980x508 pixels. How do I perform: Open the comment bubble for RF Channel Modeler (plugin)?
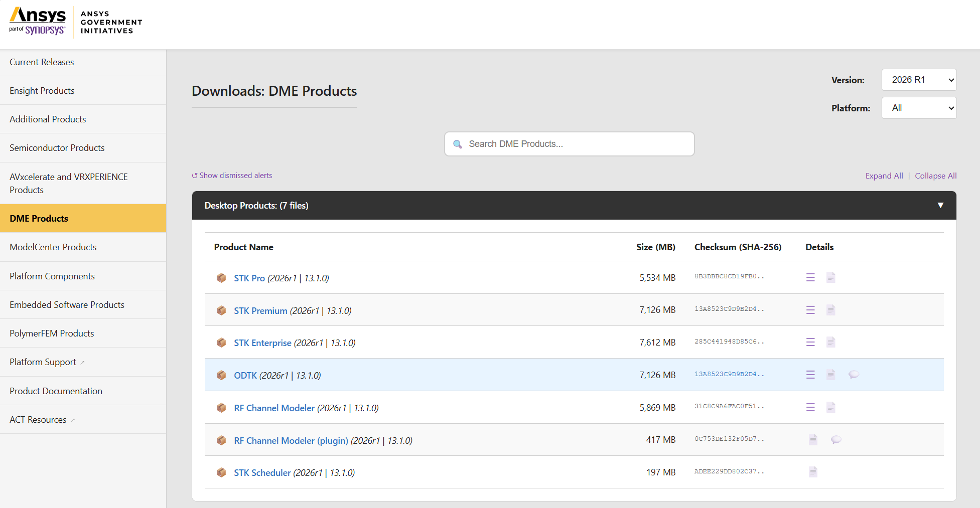pos(836,440)
